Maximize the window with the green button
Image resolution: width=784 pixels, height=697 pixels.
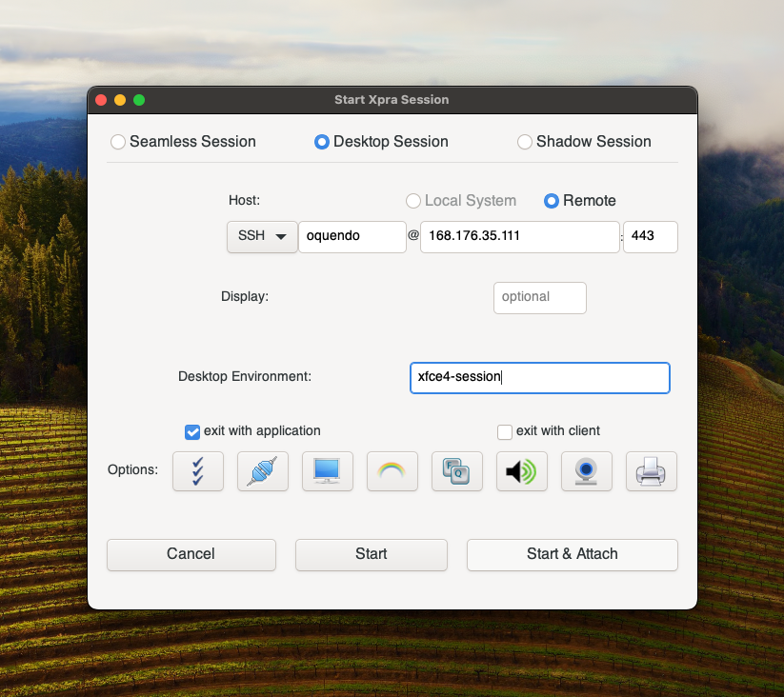pos(139,100)
